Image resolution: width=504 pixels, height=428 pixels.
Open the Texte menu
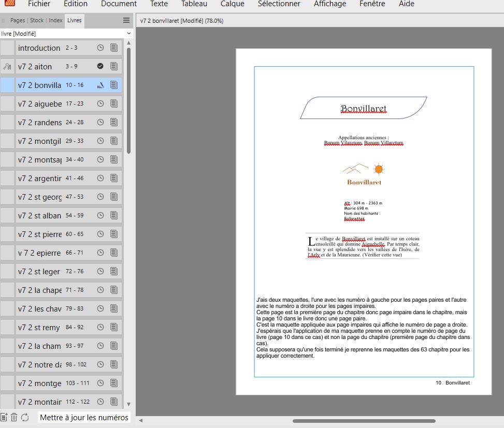pyautogui.click(x=159, y=4)
